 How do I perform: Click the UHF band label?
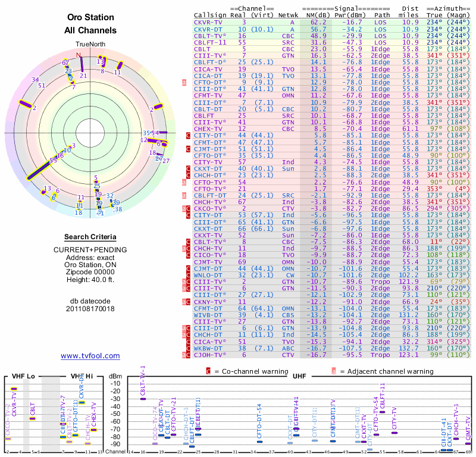299,376
